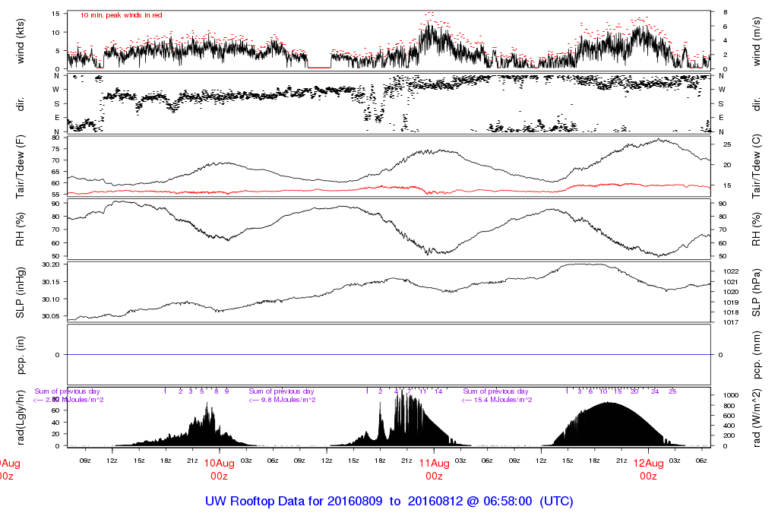Select the "SLP (inHg)" axis label
Screen dimensions: 778x532
pyautogui.click(x=21, y=292)
